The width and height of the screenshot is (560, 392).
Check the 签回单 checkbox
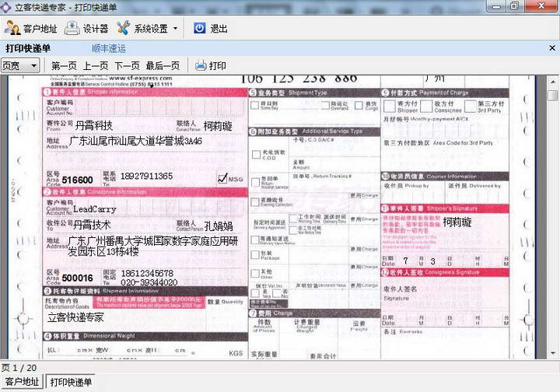[255, 182]
